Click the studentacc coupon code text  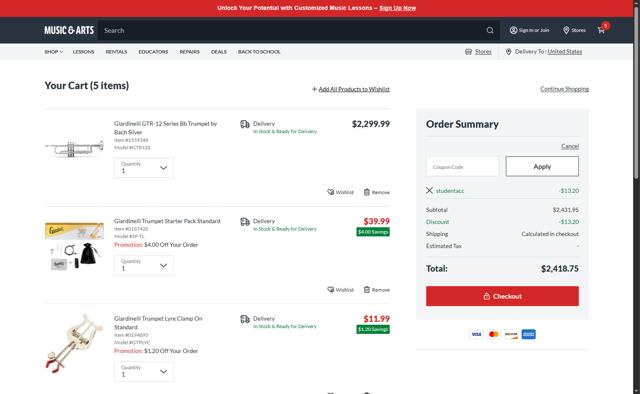(x=450, y=191)
